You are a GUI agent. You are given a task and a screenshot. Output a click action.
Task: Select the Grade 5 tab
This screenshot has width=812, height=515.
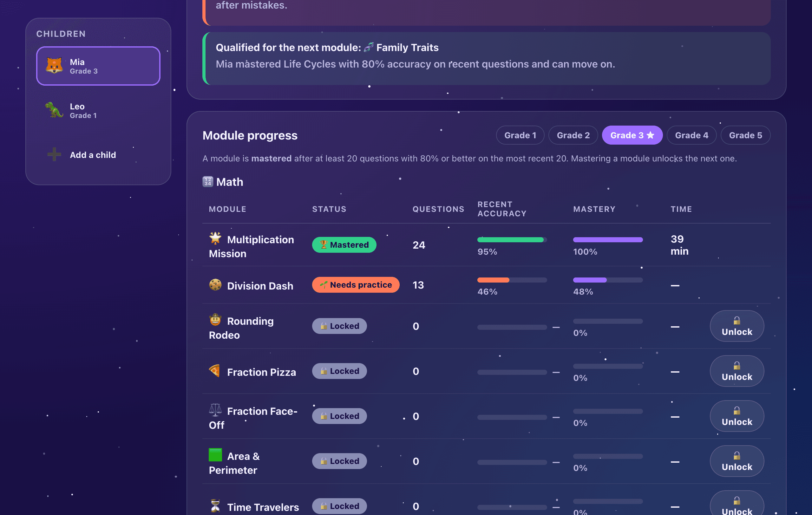[745, 135]
